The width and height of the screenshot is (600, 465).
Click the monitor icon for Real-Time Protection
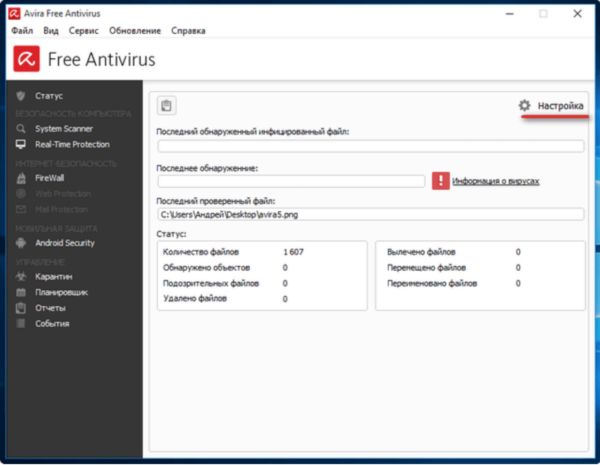tap(21, 144)
